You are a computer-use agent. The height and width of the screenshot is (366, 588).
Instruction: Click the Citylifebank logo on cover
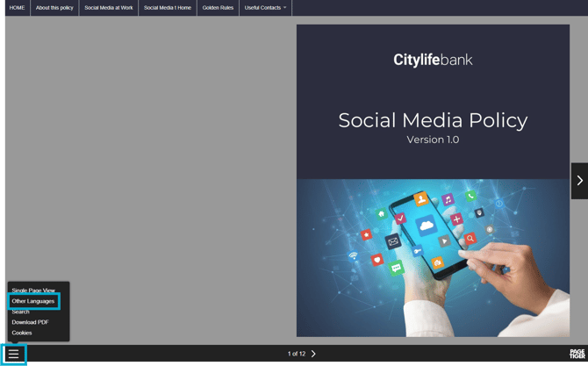433,60
